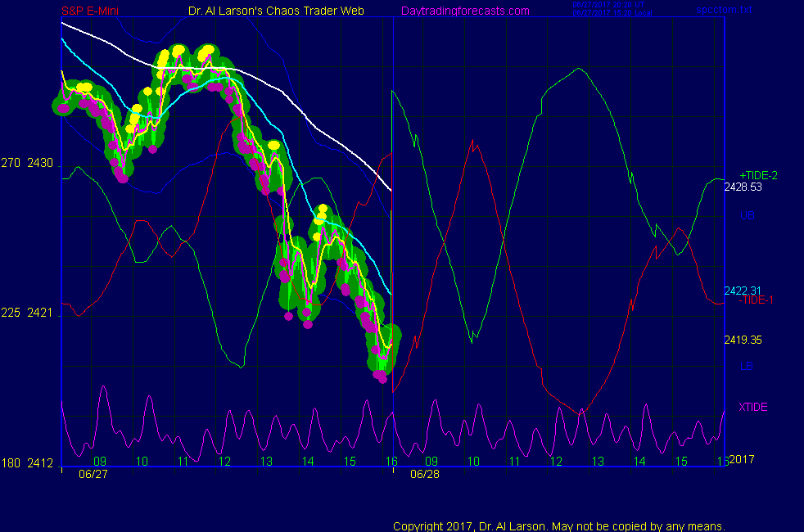Image resolution: width=804 pixels, height=532 pixels.
Task: Select the LB lower band label
Action: 746,366
